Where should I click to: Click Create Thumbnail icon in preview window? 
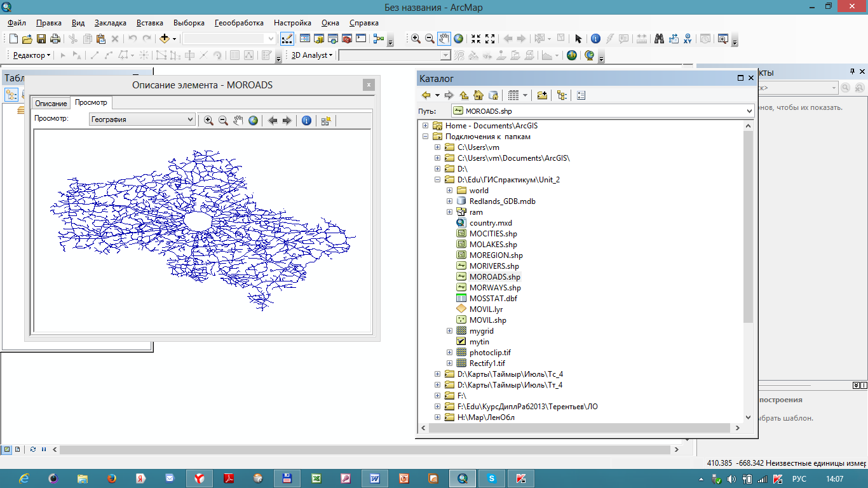click(x=325, y=120)
